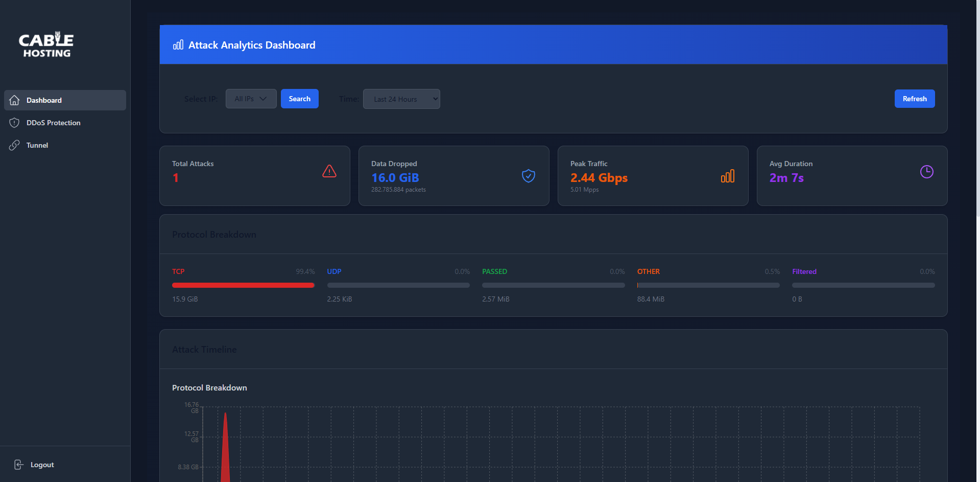The width and height of the screenshot is (980, 482).
Task: Click the Total Attacks value 1
Action: pos(176,178)
